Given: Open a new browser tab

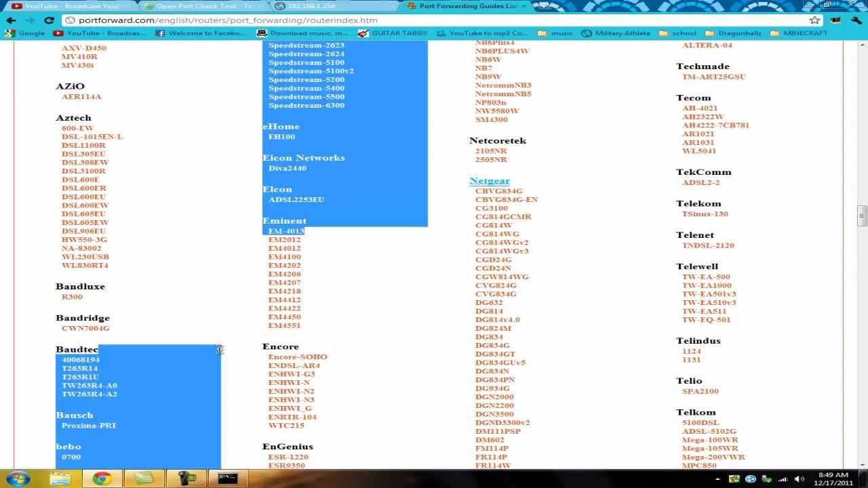Looking at the screenshot, I should click(x=543, y=6).
